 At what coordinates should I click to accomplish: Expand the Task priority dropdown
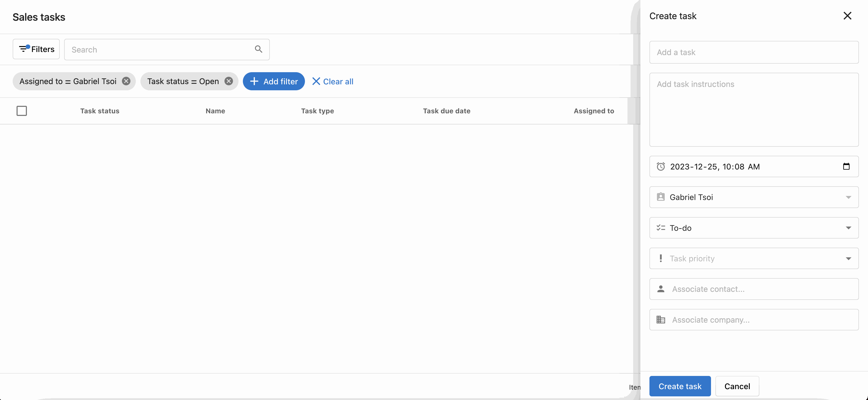click(x=754, y=258)
